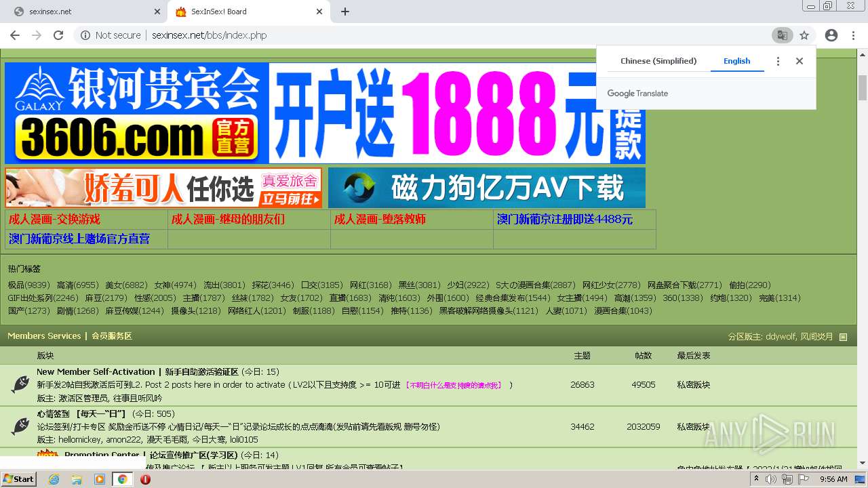
Task: Open the 澳门新葡京注册即送4488元 link
Action: coord(565,220)
